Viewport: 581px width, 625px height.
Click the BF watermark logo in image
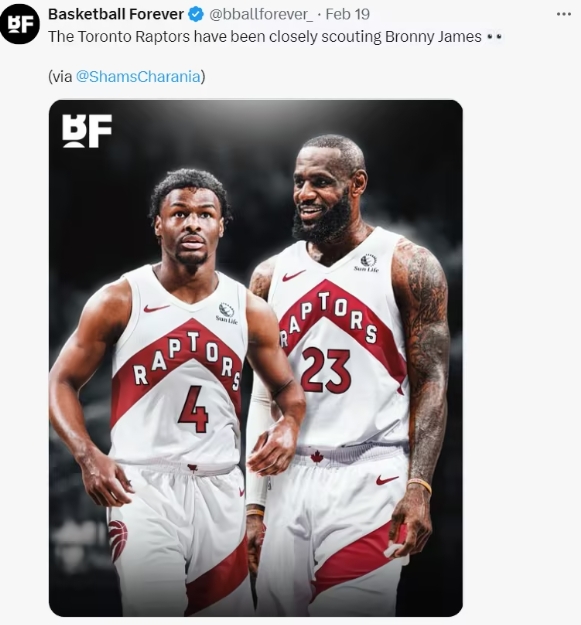(x=87, y=131)
